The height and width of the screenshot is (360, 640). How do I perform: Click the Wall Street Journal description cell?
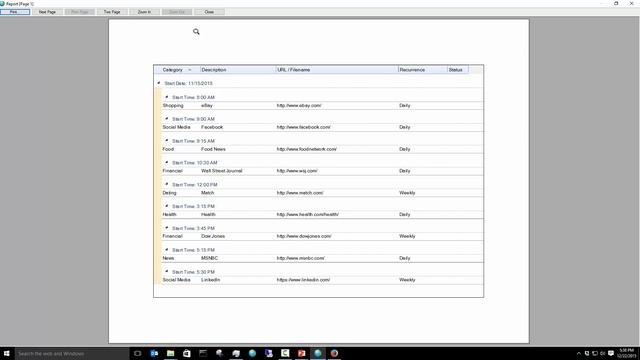point(222,171)
